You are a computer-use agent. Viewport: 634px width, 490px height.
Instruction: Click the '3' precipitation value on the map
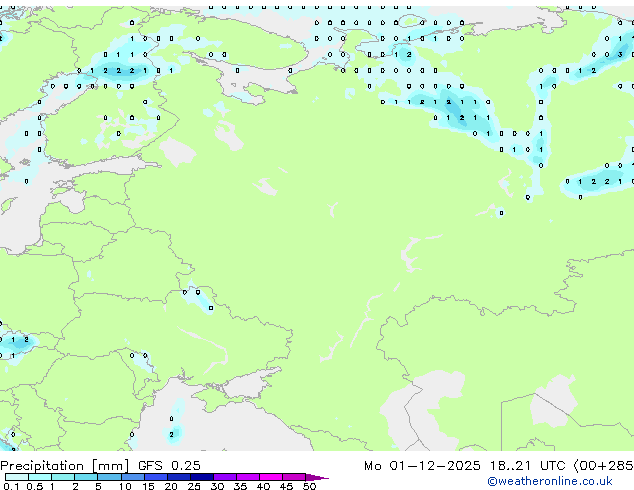(x=620, y=54)
